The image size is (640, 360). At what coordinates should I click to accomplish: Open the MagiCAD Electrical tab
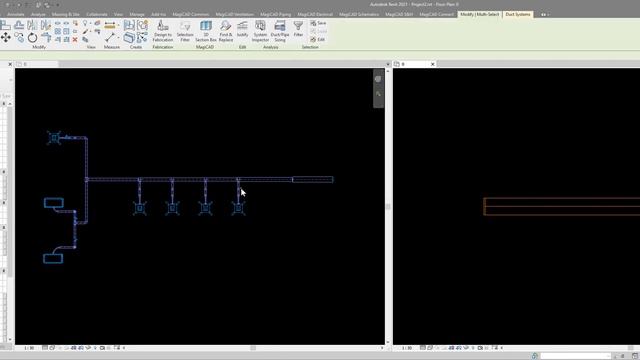pyautogui.click(x=315, y=14)
